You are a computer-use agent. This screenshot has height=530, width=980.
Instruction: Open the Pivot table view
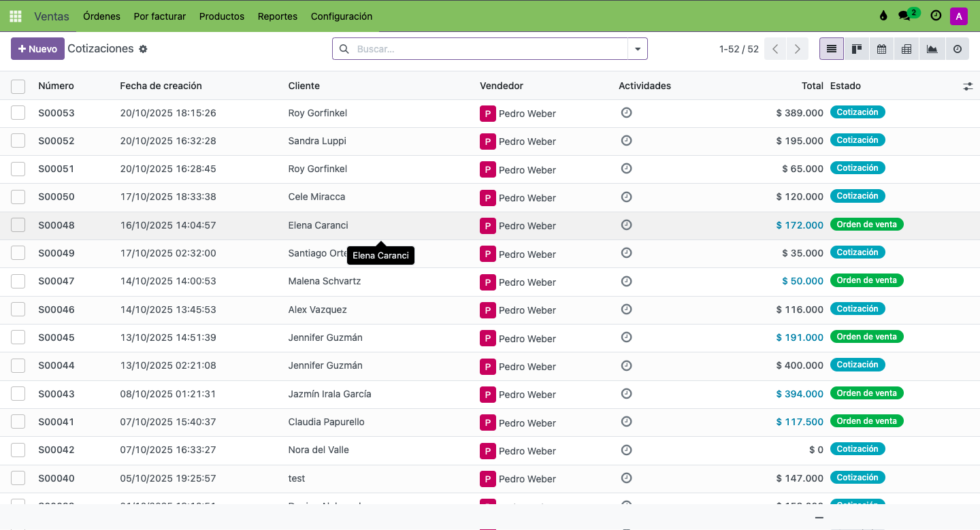[x=906, y=49]
